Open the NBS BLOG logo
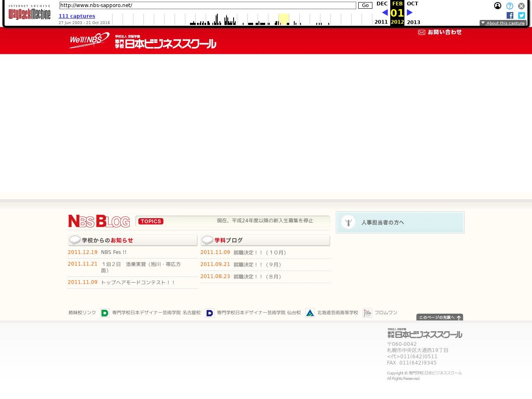Screen dimensions: 532x399 [x=99, y=221]
